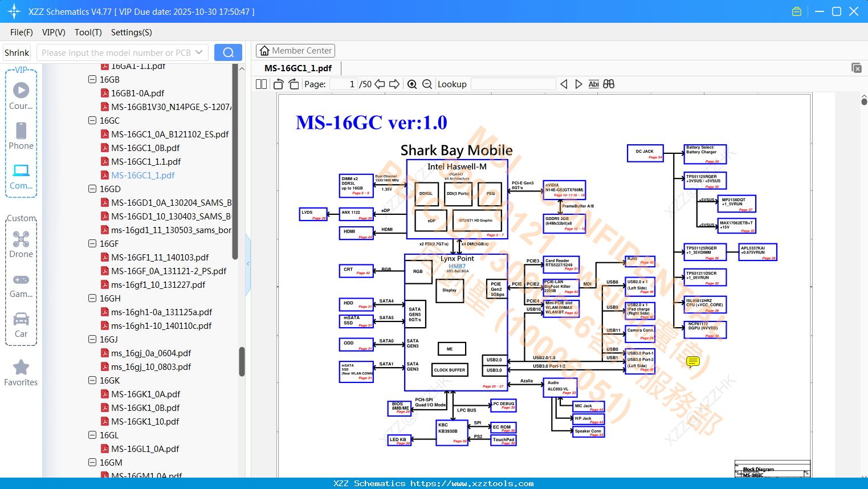Open the Course category in sidebar

pyautogui.click(x=21, y=96)
